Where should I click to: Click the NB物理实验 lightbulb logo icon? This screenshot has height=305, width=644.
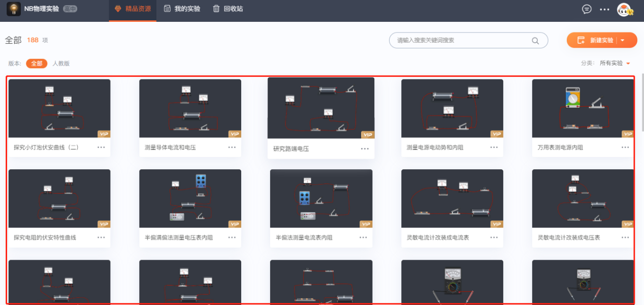point(14,9)
